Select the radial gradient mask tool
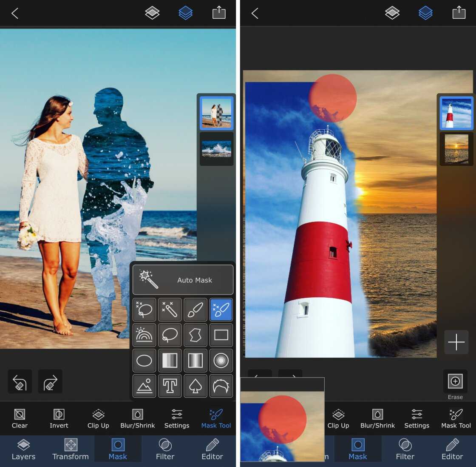Screen dimensions: 476x467 (221, 361)
